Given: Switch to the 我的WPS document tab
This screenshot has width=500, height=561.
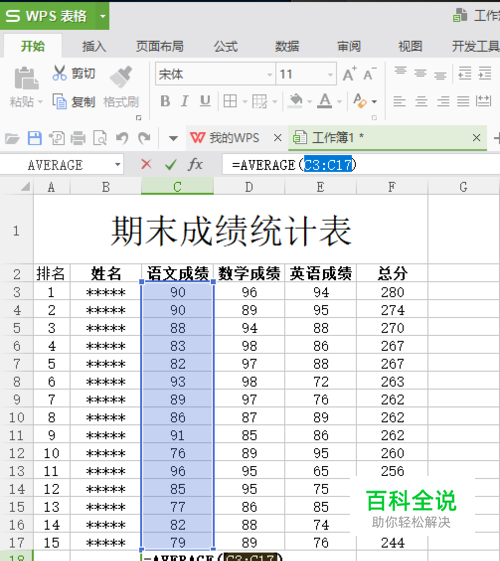Looking at the screenshot, I should 234,138.
